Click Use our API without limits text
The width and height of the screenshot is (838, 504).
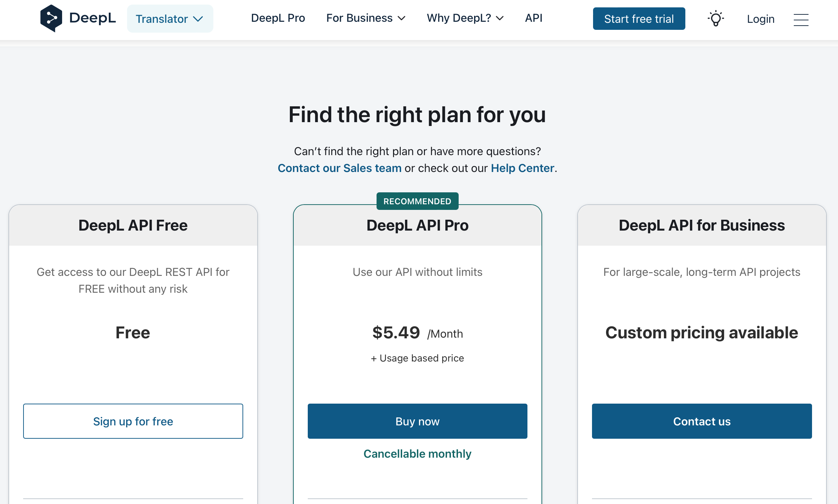click(417, 272)
